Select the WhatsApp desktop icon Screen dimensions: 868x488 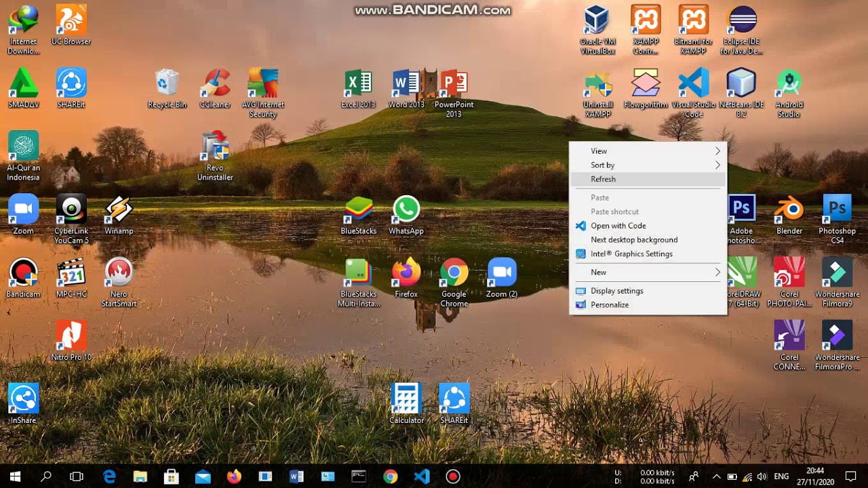pos(406,214)
